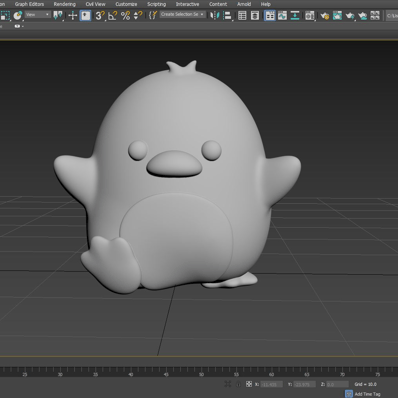Screen dimensions: 398x398
Task: Toggle the 3D Snaps button
Action: click(100, 15)
